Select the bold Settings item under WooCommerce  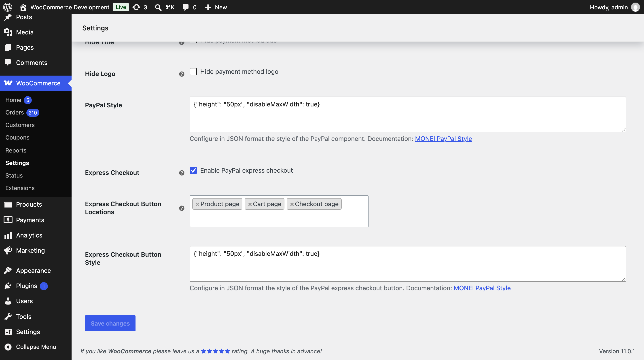coord(17,163)
